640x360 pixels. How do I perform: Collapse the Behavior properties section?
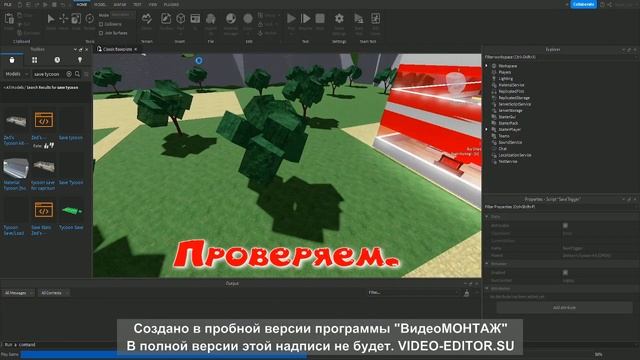click(x=487, y=264)
